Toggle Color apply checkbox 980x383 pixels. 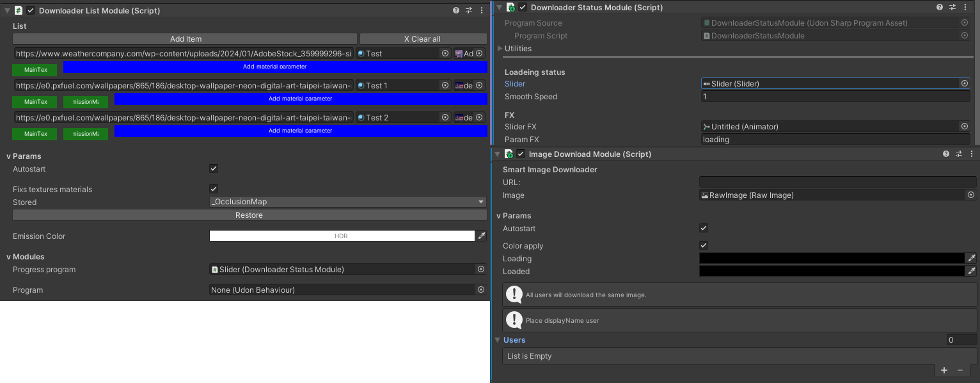pyautogui.click(x=704, y=246)
